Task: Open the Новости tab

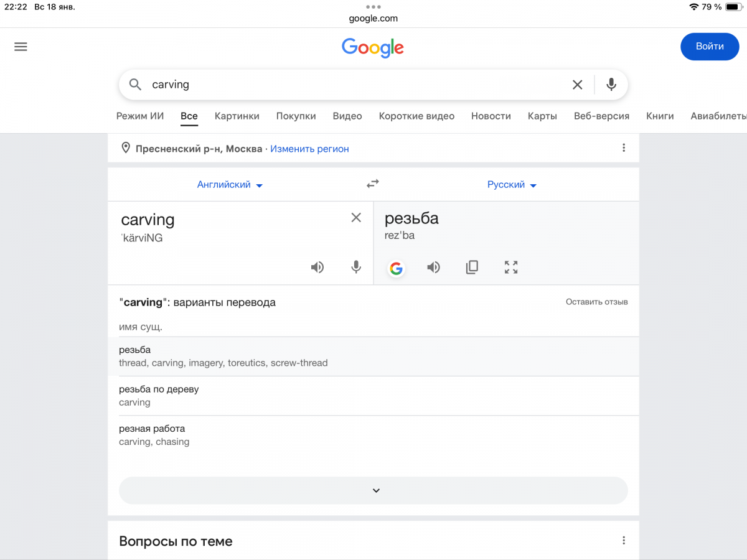Action: click(491, 116)
